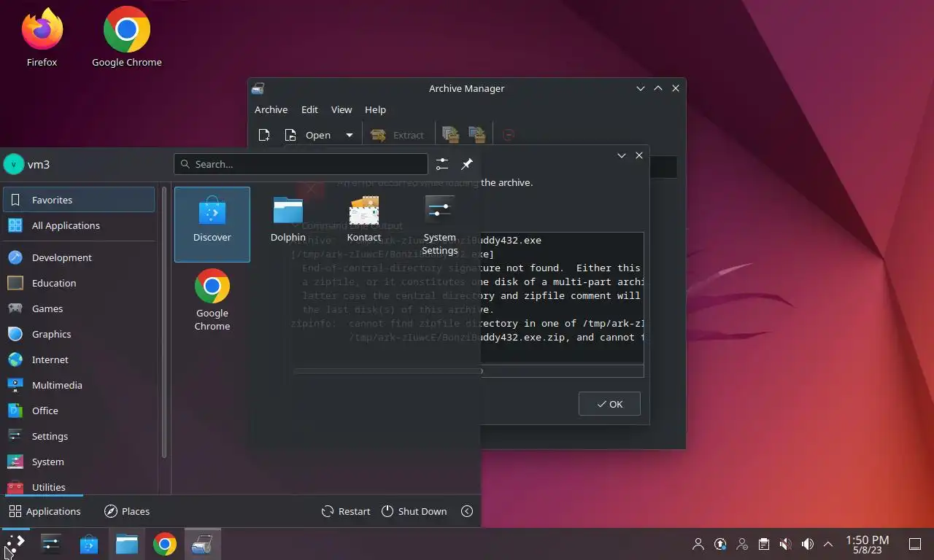Open volume control tray icon
The height and width of the screenshot is (560, 934).
point(807,544)
